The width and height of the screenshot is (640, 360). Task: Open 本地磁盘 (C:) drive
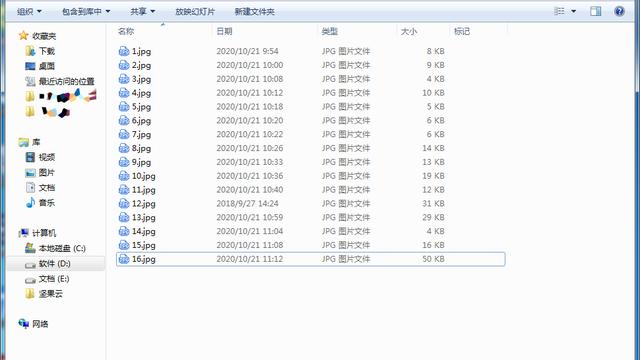pos(62,248)
